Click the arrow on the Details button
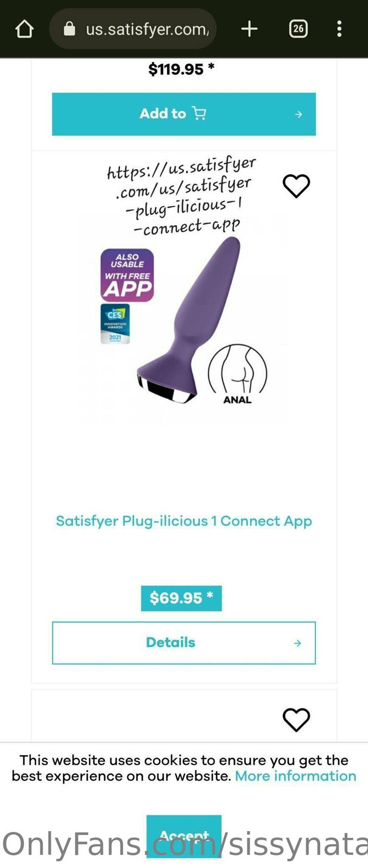This screenshot has height=868, width=368. 297,643
